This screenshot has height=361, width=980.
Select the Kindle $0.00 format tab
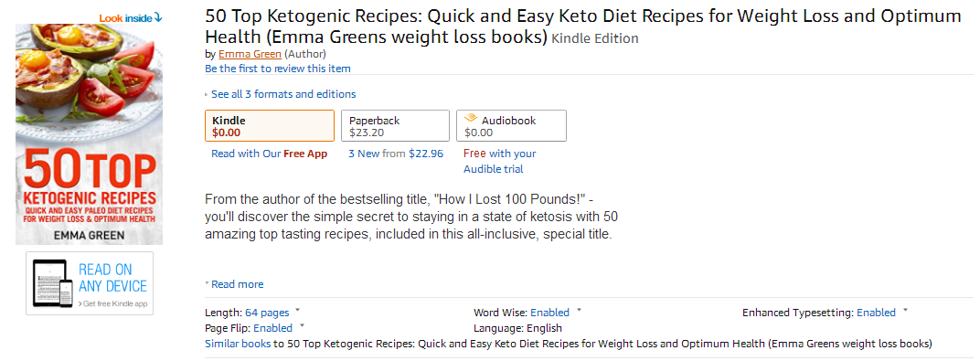coord(270,126)
